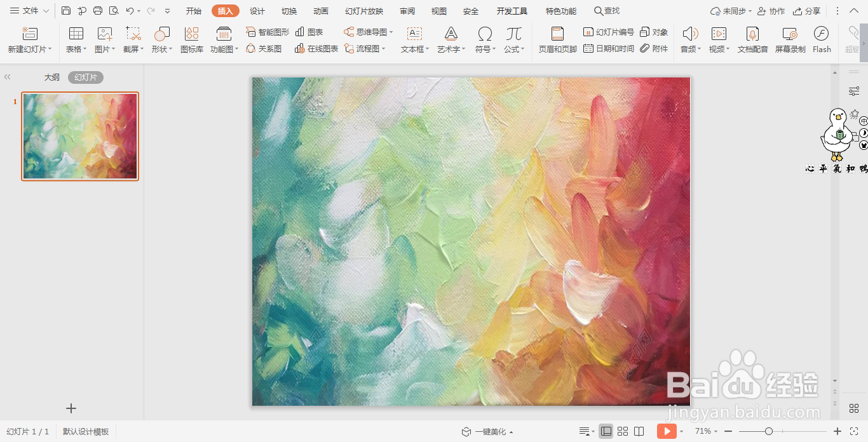Insert a 图表 chart
The image size is (868, 442).
pyautogui.click(x=309, y=32)
